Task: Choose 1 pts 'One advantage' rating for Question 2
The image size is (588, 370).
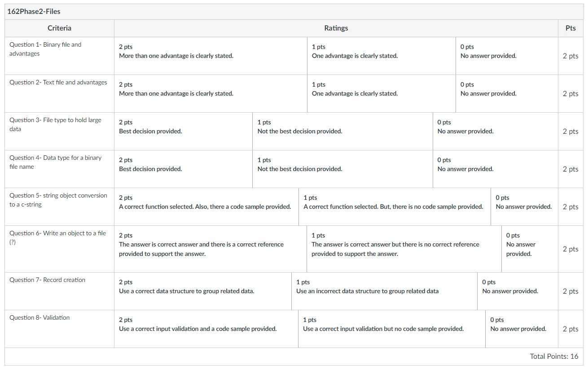Action: pyautogui.click(x=382, y=93)
